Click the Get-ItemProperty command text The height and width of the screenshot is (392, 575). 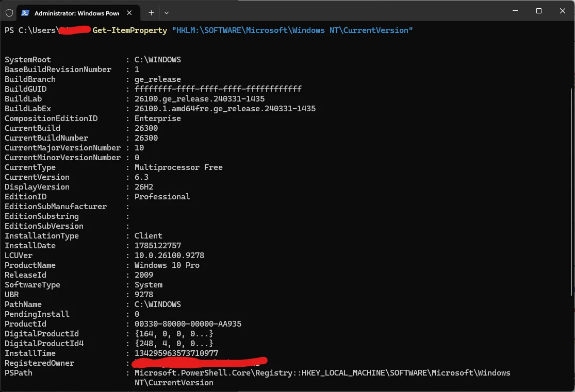[x=130, y=30]
